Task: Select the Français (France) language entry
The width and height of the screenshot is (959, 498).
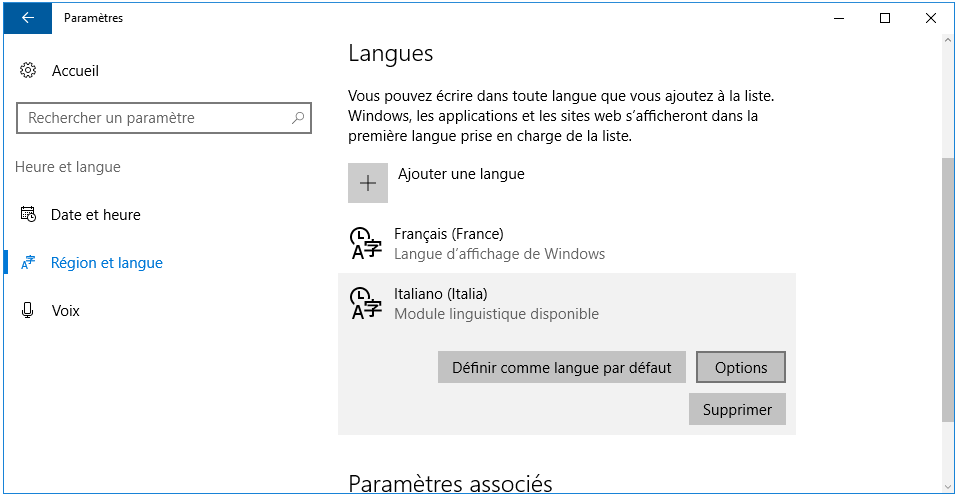Action: click(x=566, y=243)
